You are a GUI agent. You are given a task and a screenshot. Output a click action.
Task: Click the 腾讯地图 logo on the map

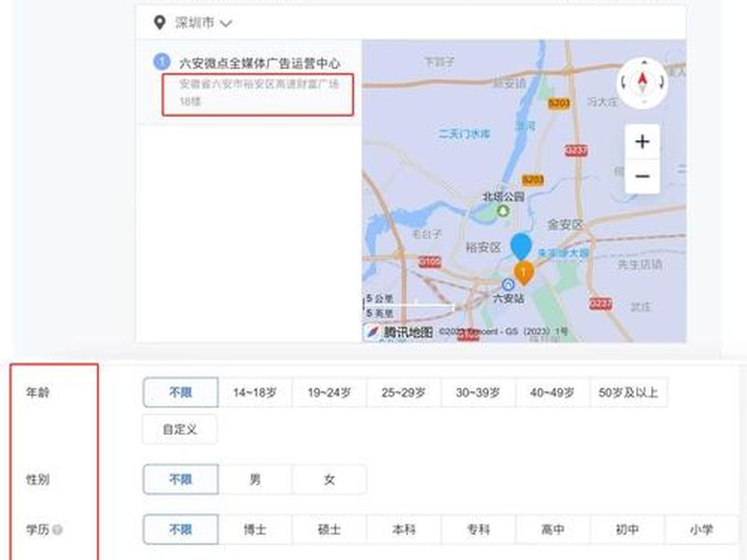click(400, 331)
